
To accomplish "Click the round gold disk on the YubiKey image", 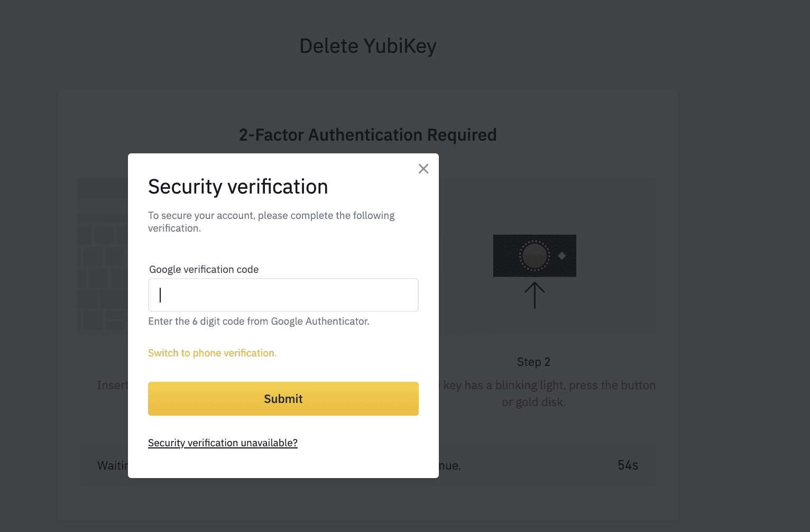I will (x=535, y=255).
